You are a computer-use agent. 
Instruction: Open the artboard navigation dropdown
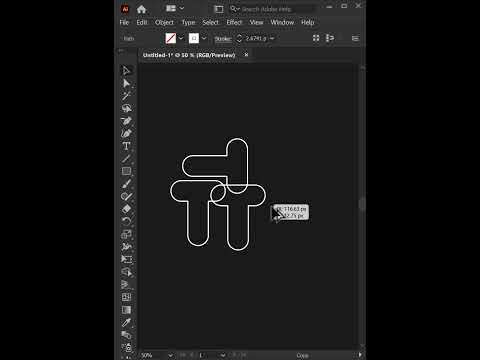[223, 355]
